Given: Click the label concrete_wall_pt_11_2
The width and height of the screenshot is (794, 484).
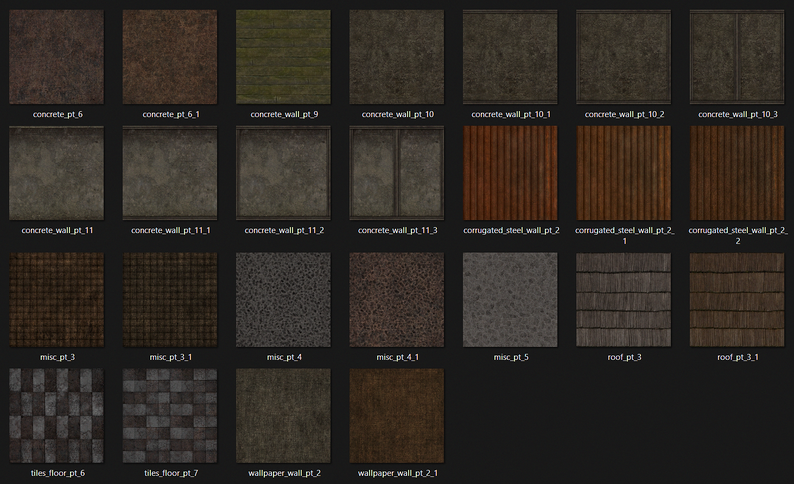Looking at the screenshot, I should 284,230.
